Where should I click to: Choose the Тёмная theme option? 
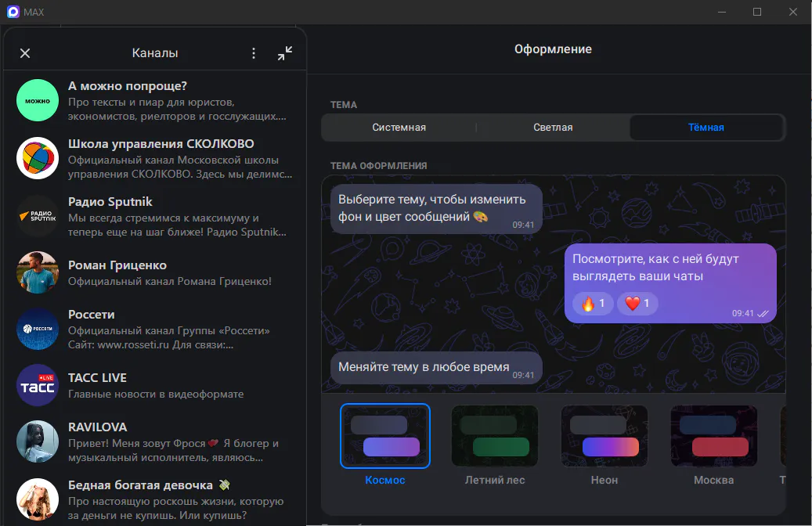point(706,128)
